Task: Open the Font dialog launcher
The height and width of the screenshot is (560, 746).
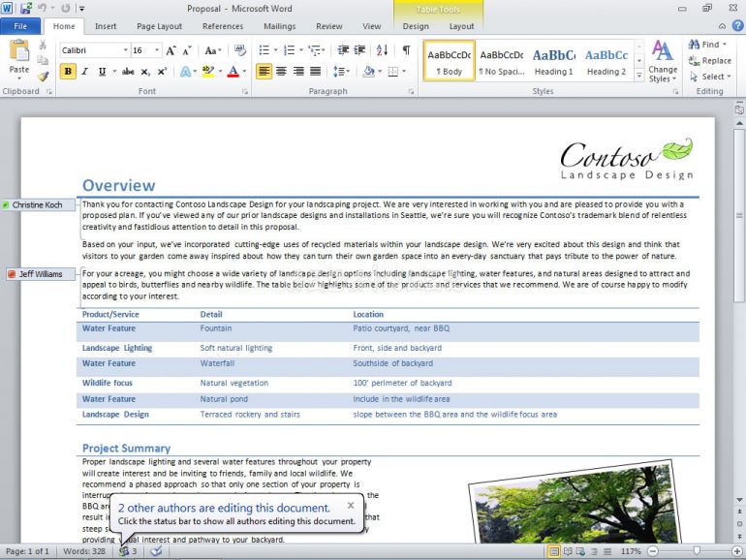Action: 245,91
